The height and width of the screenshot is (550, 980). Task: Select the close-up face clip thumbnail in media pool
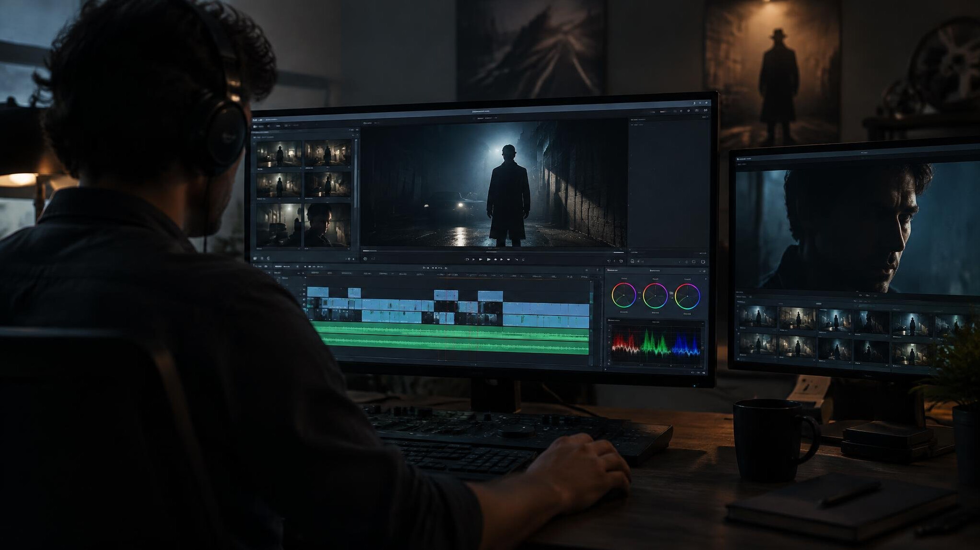coord(327,225)
